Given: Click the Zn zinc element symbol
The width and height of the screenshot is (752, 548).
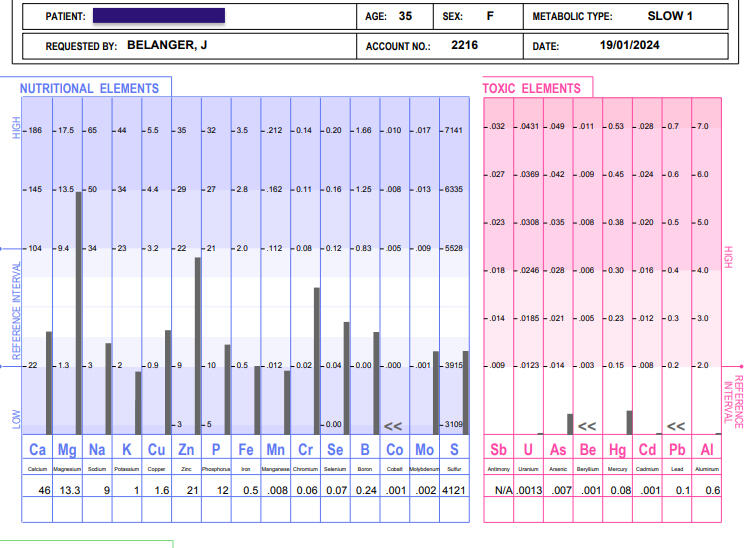Looking at the screenshot, I should [x=187, y=449].
